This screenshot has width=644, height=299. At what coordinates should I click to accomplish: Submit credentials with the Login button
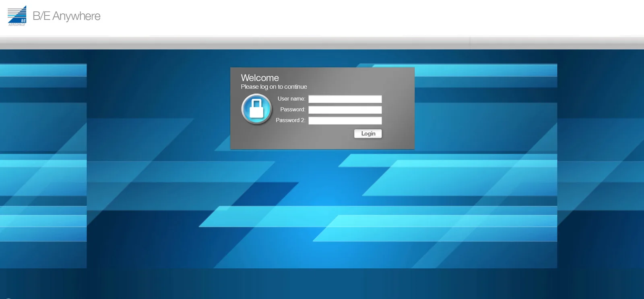(x=368, y=134)
